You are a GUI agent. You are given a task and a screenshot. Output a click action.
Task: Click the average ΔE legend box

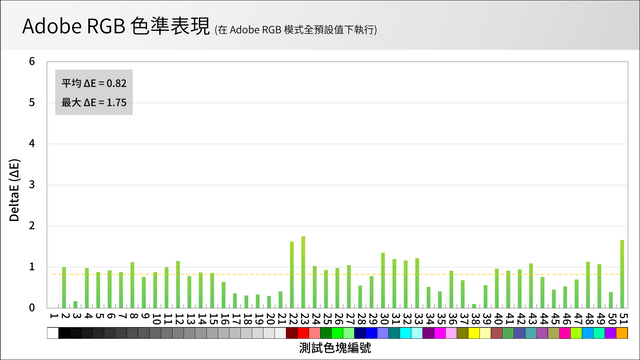click(94, 92)
